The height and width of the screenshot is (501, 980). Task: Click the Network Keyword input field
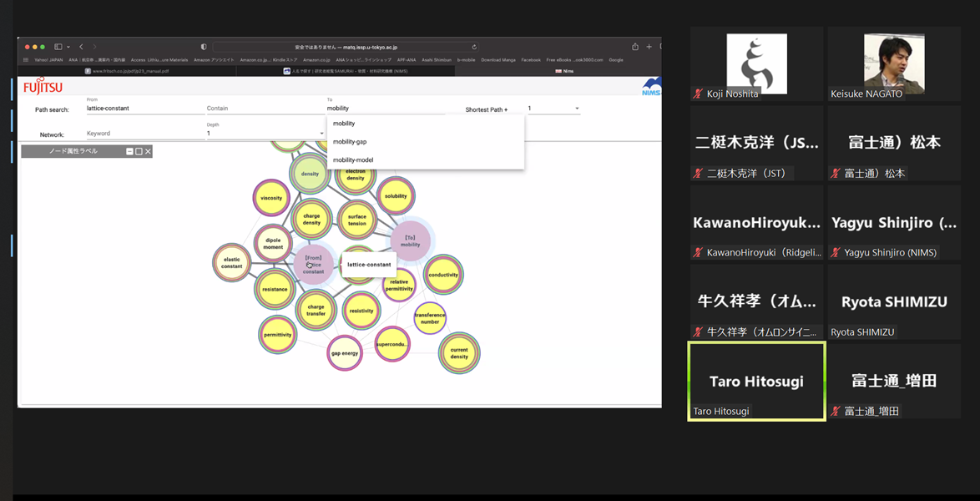pos(142,134)
